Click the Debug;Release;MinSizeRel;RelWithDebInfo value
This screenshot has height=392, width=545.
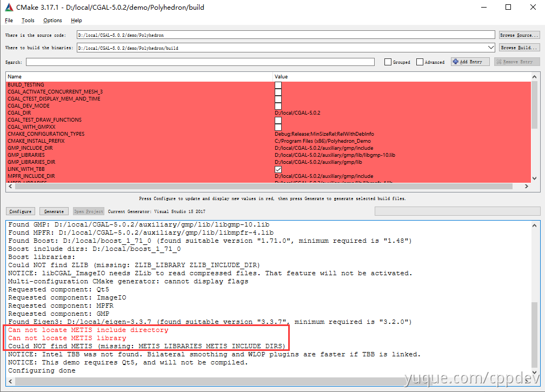click(x=324, y=134)
